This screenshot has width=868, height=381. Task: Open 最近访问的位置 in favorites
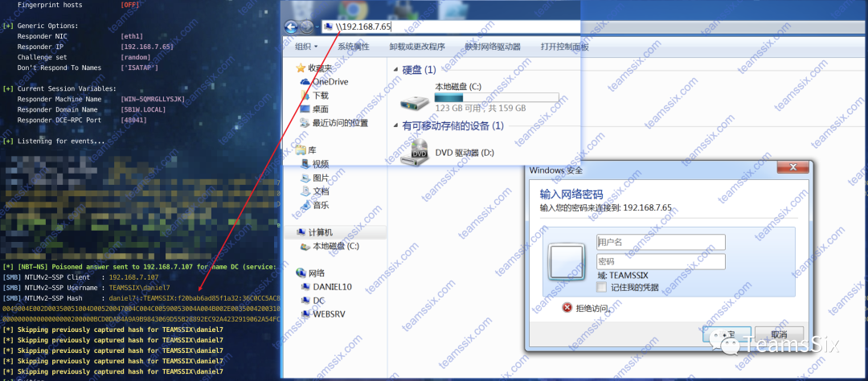(334, 123)
